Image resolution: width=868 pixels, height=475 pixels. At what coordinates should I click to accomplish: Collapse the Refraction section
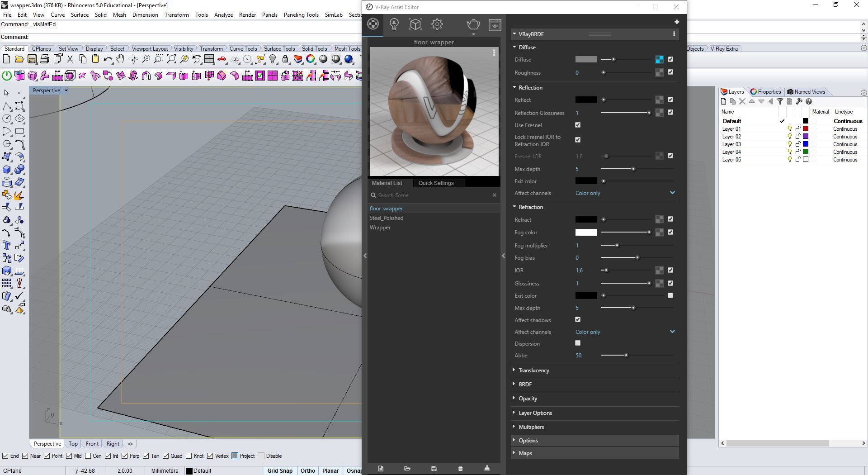(514, 207)
